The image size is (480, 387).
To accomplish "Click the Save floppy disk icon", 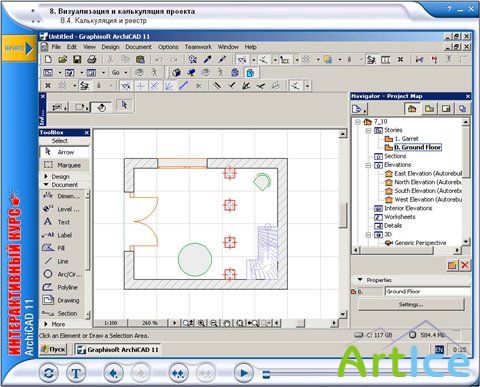I will pos(77,60).
